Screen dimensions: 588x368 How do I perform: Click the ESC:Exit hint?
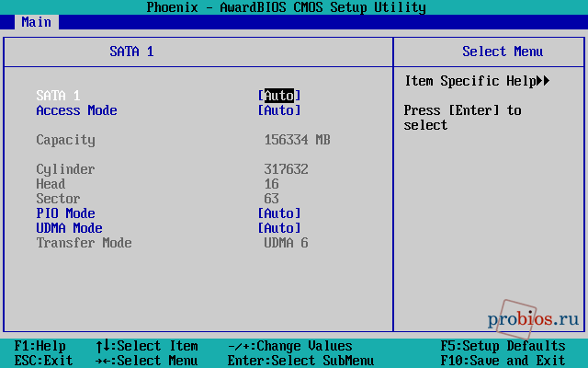tap(43, 361)
